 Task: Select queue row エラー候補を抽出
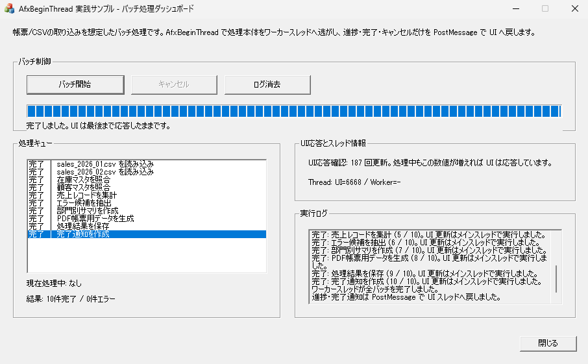tap(147, 203)
